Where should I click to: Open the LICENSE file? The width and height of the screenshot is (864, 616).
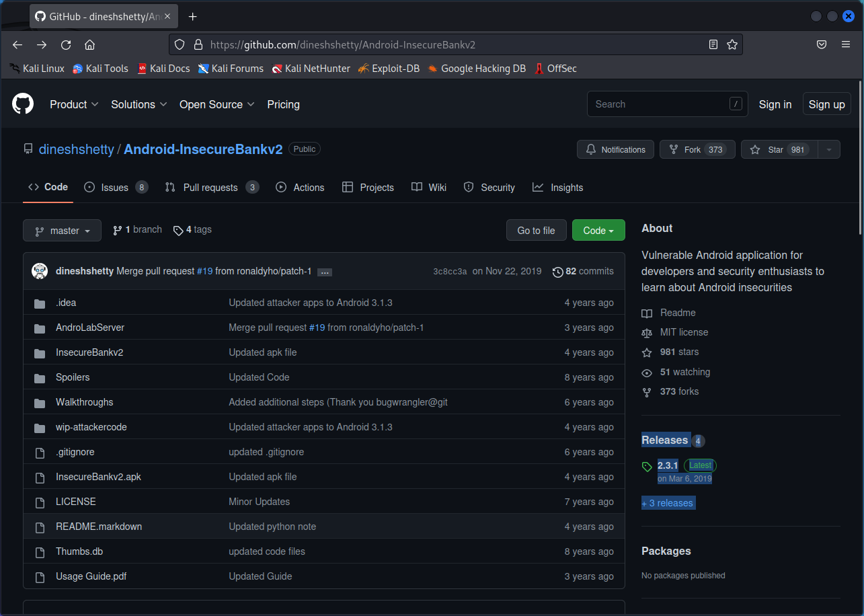point(76,502)
